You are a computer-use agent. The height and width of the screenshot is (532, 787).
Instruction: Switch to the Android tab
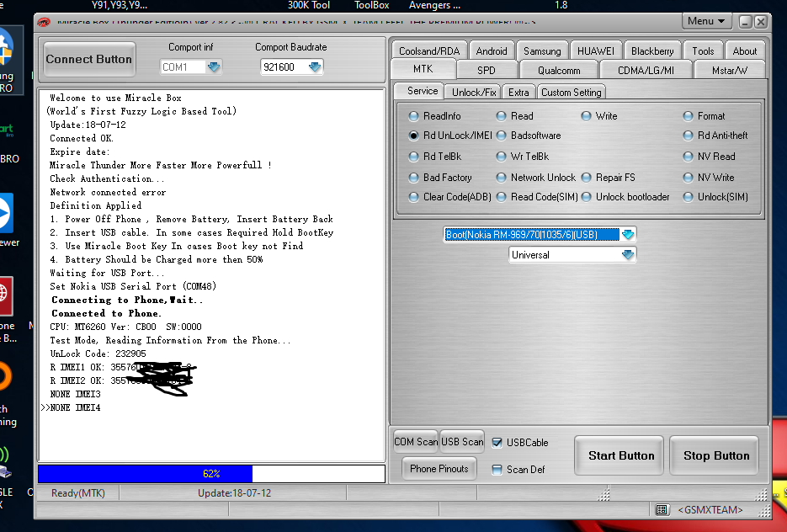(492, 51)
